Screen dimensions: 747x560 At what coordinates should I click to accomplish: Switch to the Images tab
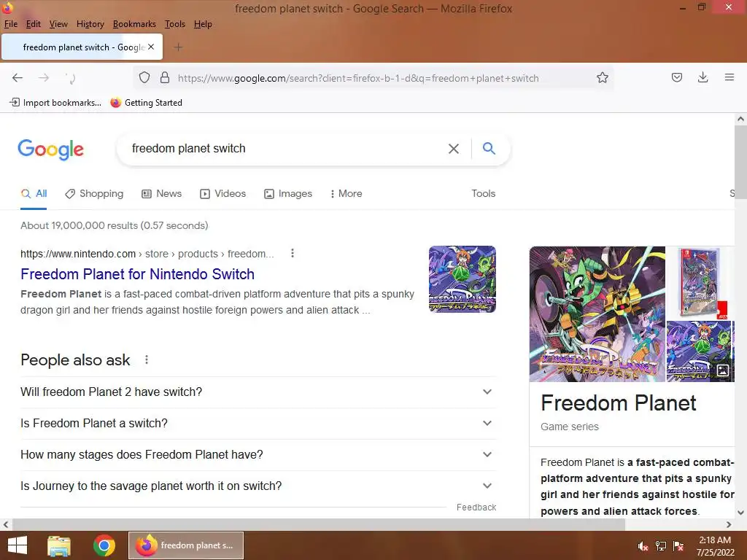(x=288, y=193)
